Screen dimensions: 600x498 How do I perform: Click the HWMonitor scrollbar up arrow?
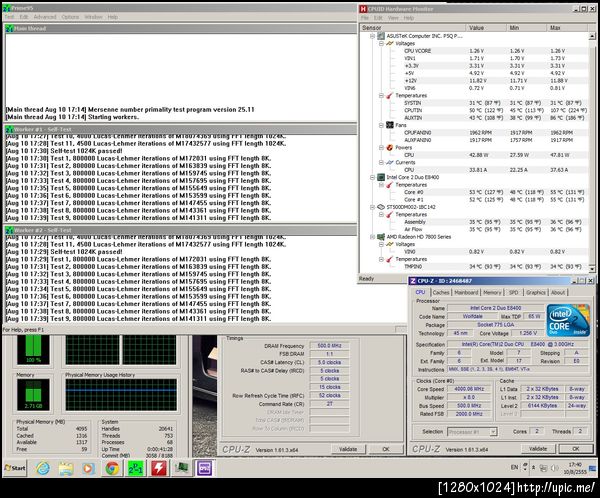click(592, 36)
